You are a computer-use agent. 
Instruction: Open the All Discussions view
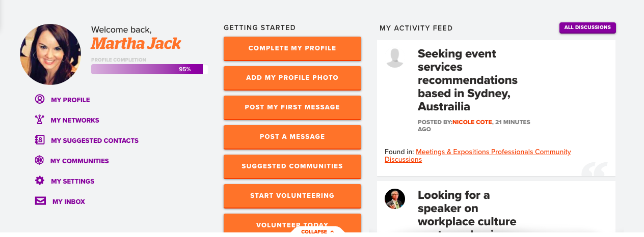(x=587, y=28)
